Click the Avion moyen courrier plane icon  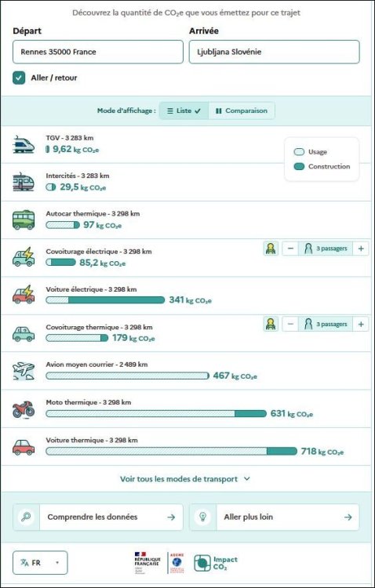(x=24, y=372)
